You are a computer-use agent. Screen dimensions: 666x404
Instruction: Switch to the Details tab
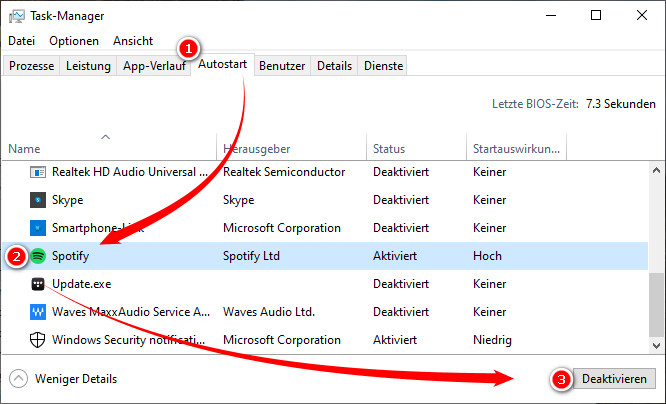[x=334, y=66]
